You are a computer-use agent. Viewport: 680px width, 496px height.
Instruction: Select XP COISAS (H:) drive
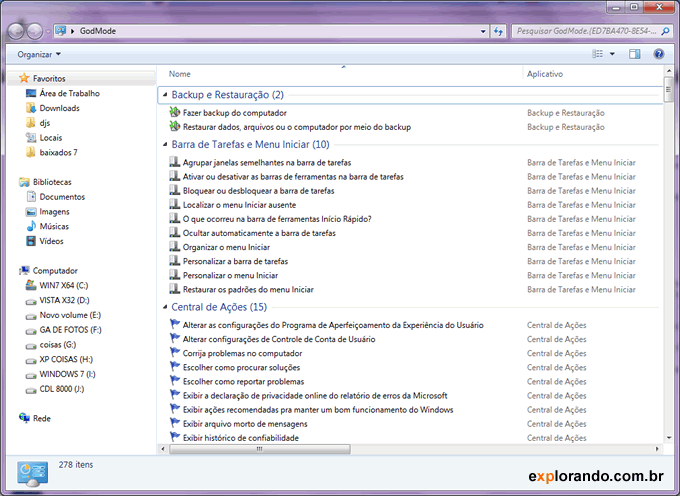(66, 359)
